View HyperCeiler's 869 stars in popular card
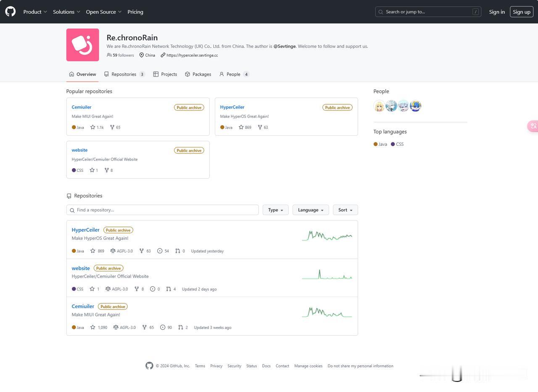The height and width of the screenshot is (392, 538). point(245,127)
